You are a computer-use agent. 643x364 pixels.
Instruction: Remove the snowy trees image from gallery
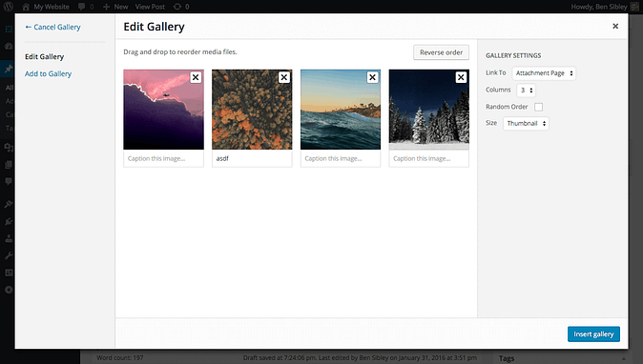click(x=461, y=77)
